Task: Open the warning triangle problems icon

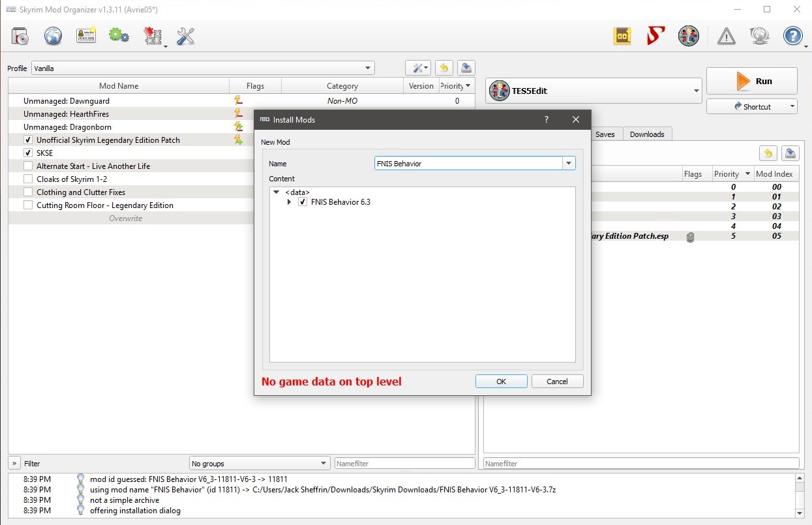Action: point(727,36)
